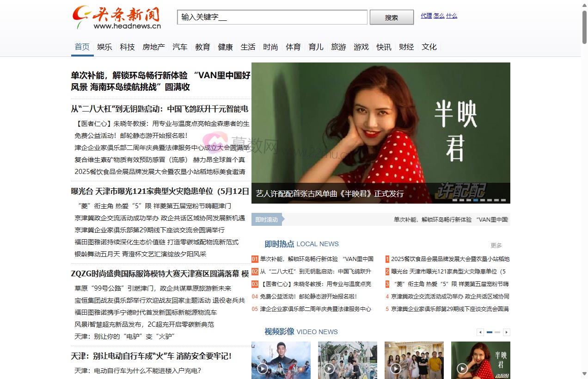Play the third video thumbnail showing group photo

tap(395, 369)
